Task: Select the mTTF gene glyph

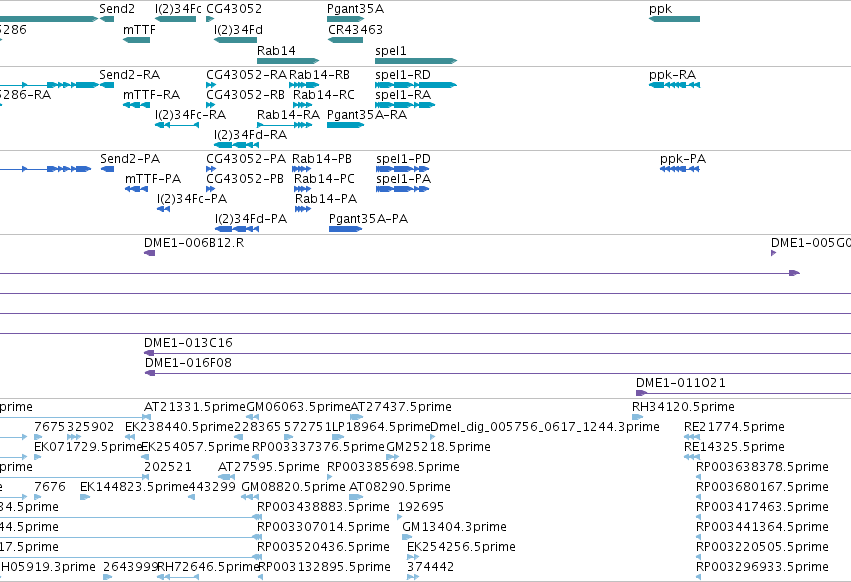Action: (x=136, y=40)
